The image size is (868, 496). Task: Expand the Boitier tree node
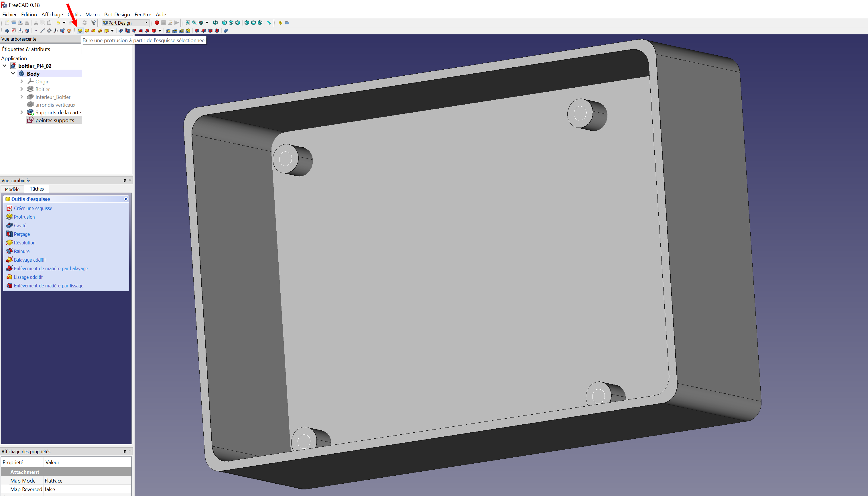pos(22,89)
